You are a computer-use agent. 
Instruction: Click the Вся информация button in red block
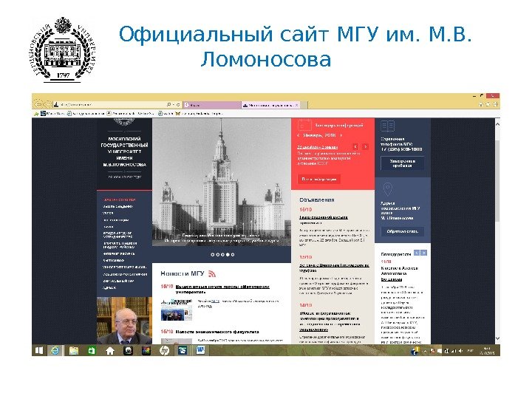pyautogui.click(x=319, y=179)
